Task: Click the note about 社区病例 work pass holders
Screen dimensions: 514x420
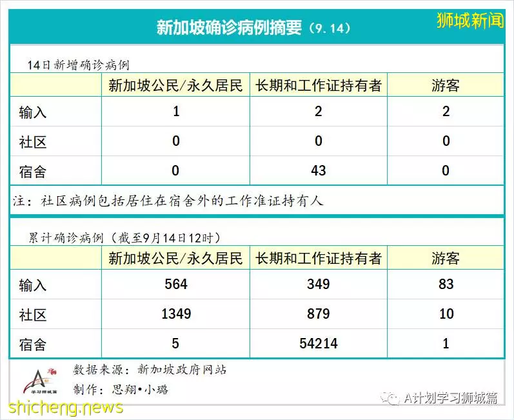Action: (x=168, y=201)
